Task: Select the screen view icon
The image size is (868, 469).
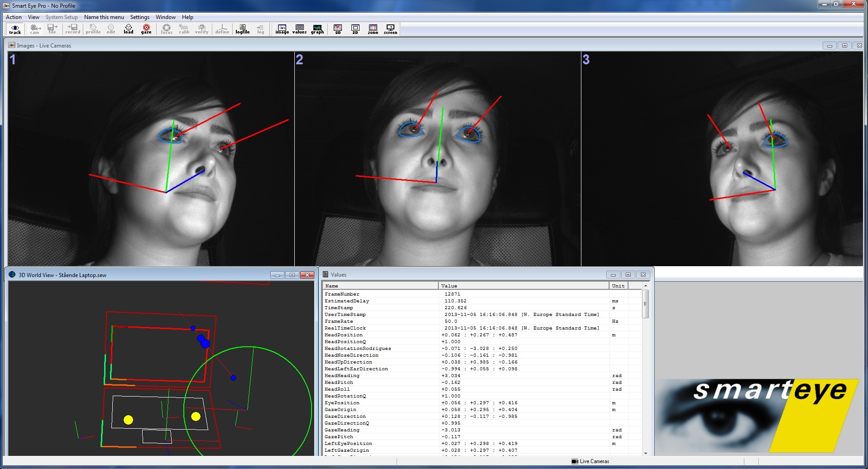Action: pyautogui.click(x=390, y=29)
